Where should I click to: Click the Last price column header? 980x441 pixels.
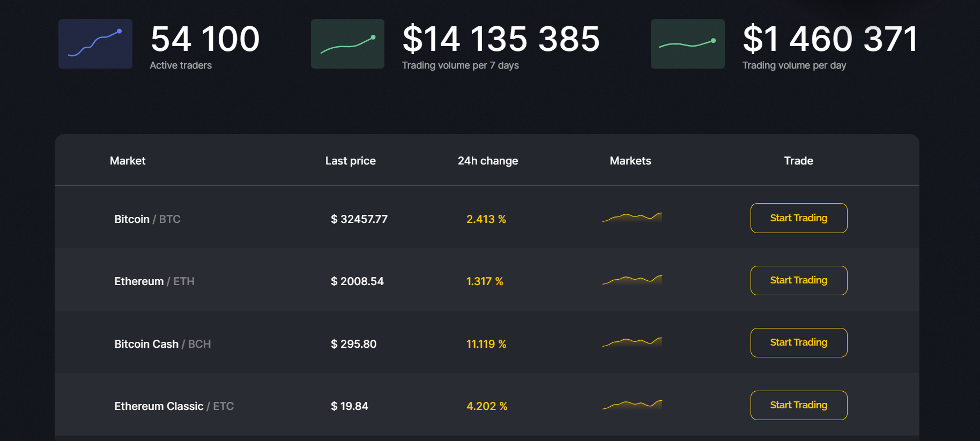pos(351,161)
